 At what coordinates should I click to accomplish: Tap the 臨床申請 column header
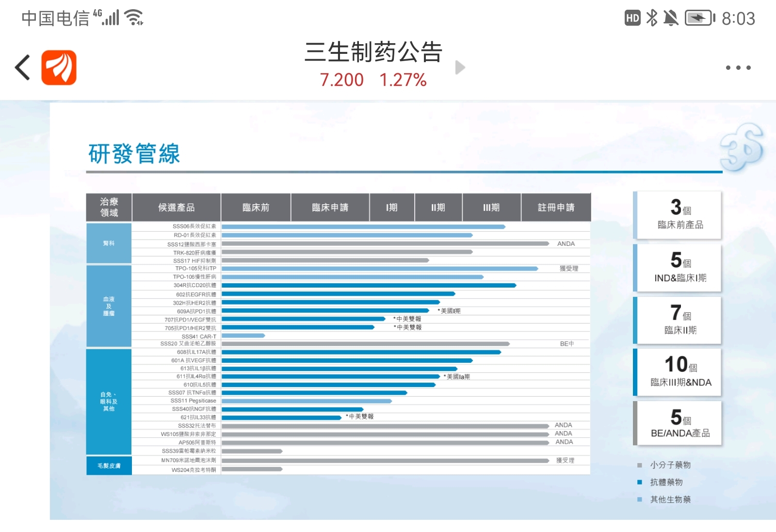[x=330, y=207]
